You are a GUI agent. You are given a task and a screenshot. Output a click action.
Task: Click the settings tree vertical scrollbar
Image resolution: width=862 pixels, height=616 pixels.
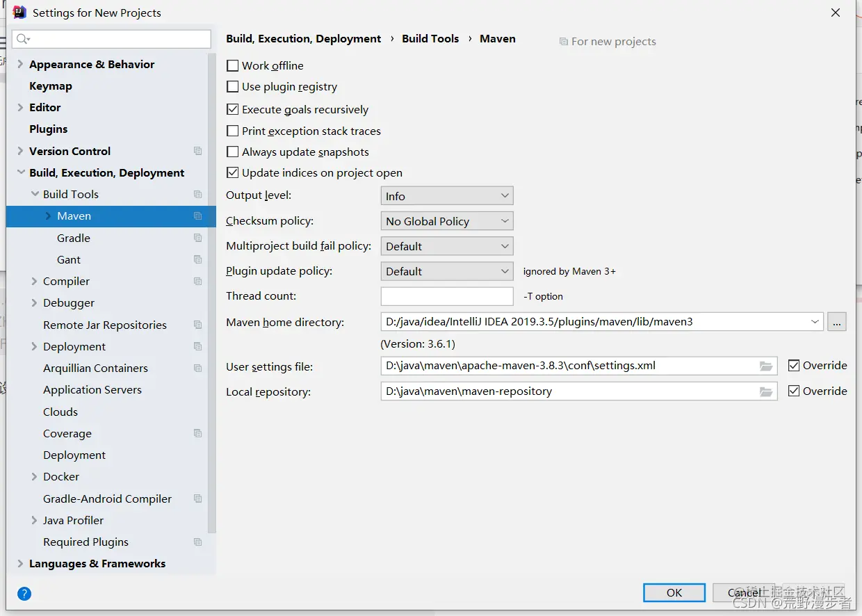(212, 292)
